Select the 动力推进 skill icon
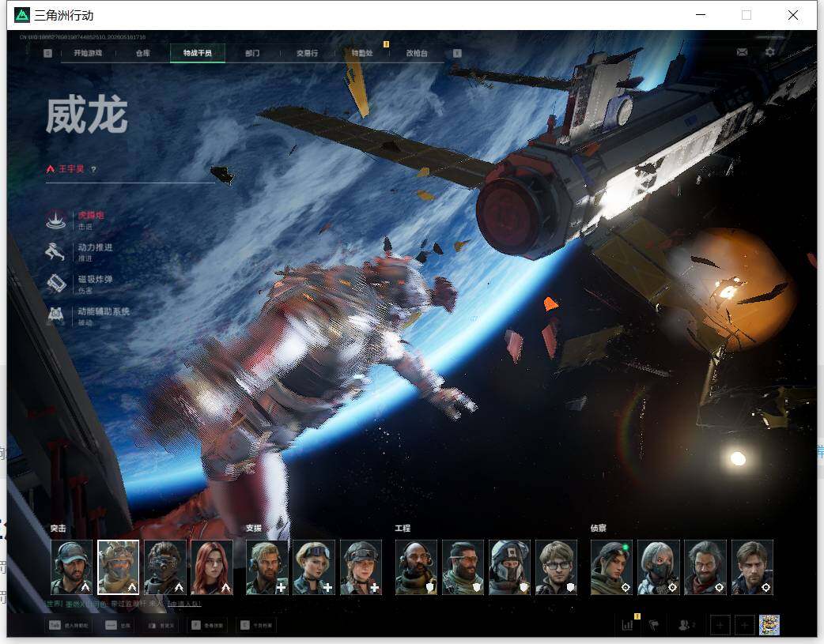The width and height of the screenshot is (824, 644). pyautogui.click(x=55, y=251)
